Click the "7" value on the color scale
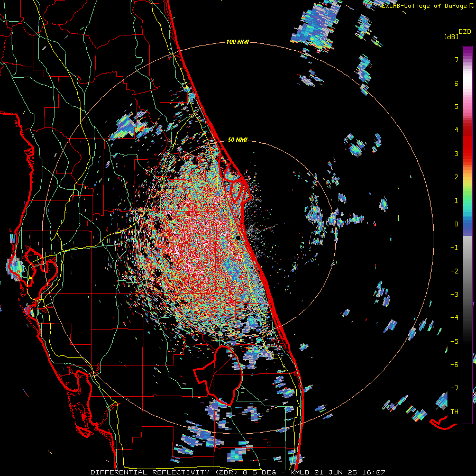The width and height of the screenshot is (476, 476). pyautogui.click(x=456, y=59)
